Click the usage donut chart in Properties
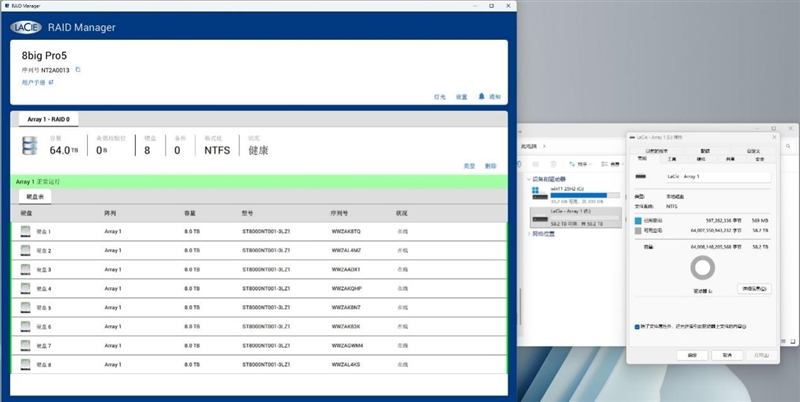The image size is (800, 402). 703,267
